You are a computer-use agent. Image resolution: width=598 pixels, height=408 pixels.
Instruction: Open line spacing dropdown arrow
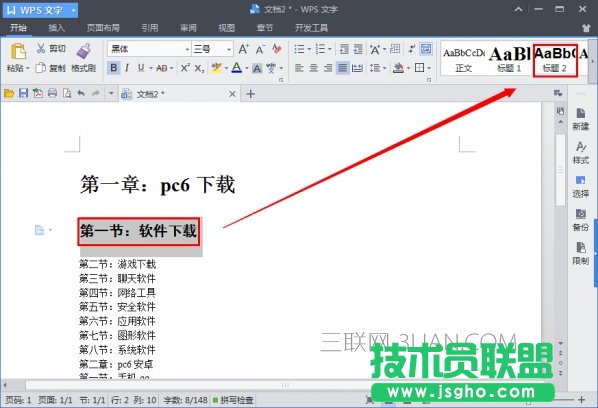[x=384, y=68]
